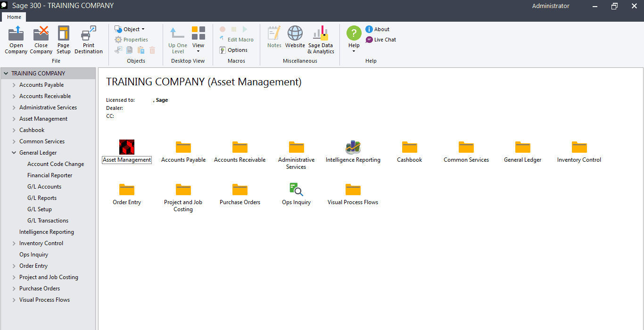Expand Cashbook in the tree
Viewport: 644px width, 330px height.
coord(14,130)
